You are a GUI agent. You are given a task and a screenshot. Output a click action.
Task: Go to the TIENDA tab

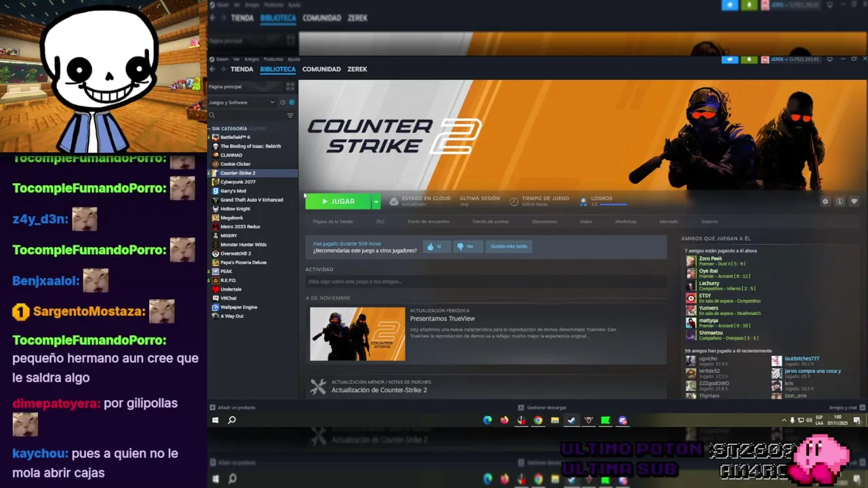(x=241, y=69)
